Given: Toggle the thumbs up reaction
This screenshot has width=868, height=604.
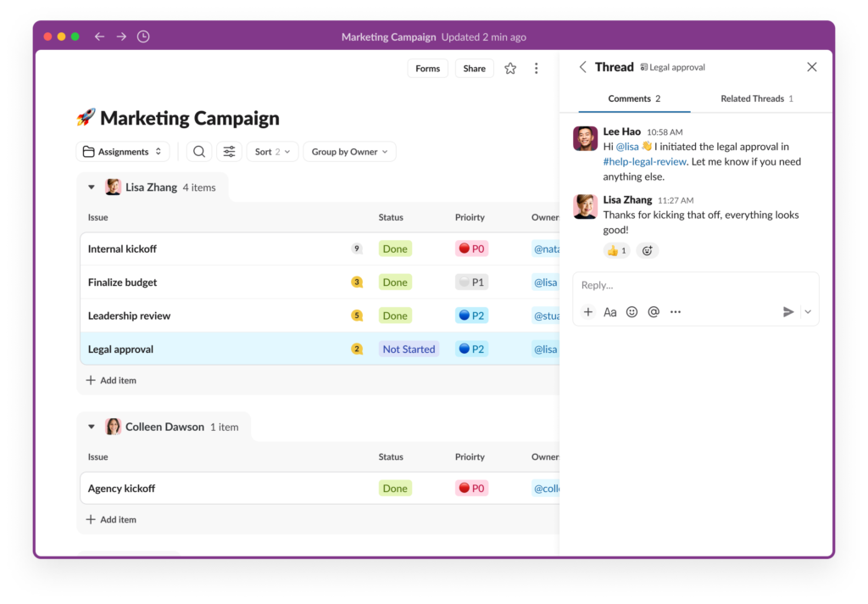Looking at the screenshot, I should click(x=616, y=250).
